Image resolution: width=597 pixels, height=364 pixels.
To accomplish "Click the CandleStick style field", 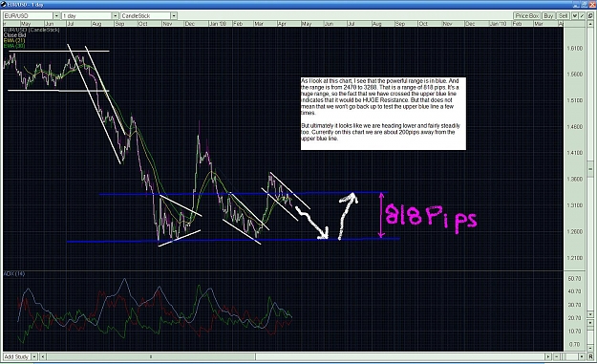I will (x=145, y=15).
